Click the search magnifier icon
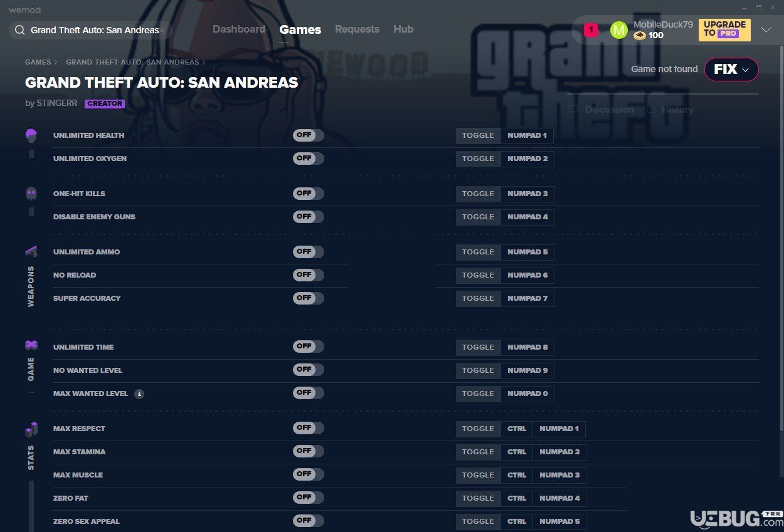This screenshot has height=532, width=784. pos(20,30)
